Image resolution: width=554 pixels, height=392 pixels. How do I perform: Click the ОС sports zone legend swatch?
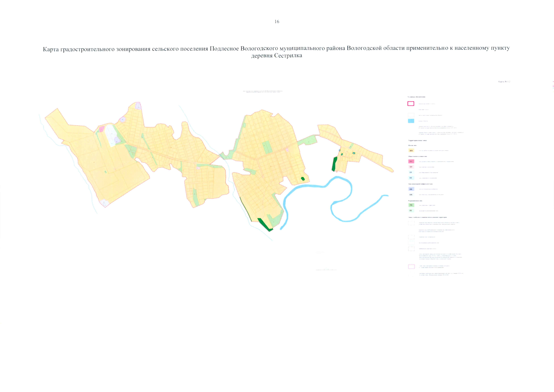[x=411, y=178]
